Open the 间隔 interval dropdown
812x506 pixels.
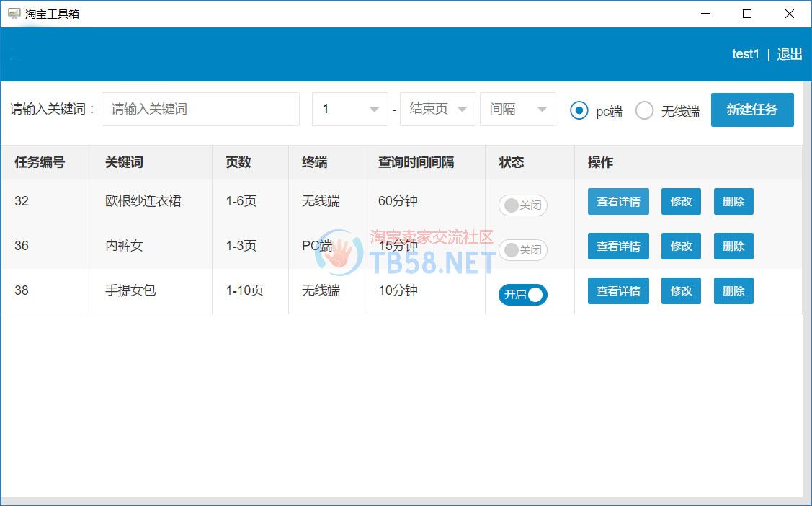click(x=517, y=110)
